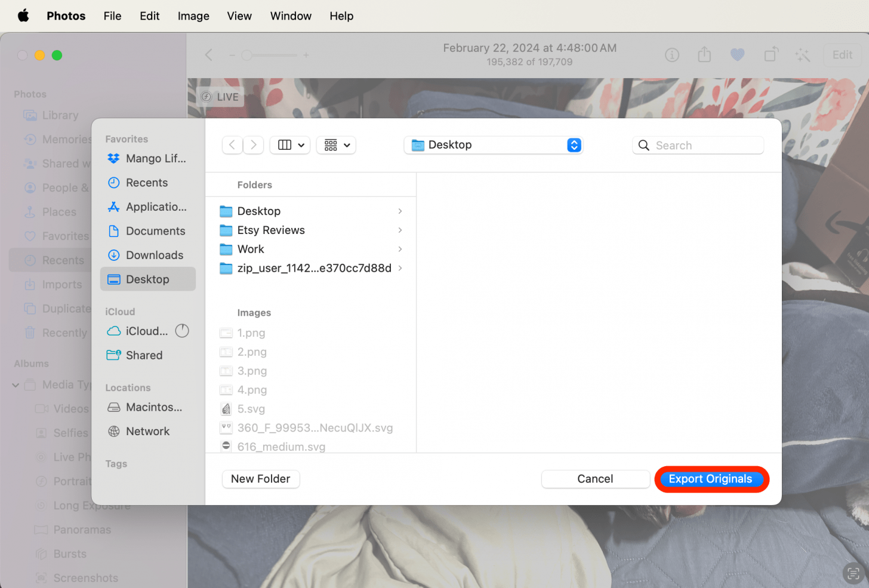Select Screenshots in the Photos sidebar
869x588 pixels.
[76, 578]
